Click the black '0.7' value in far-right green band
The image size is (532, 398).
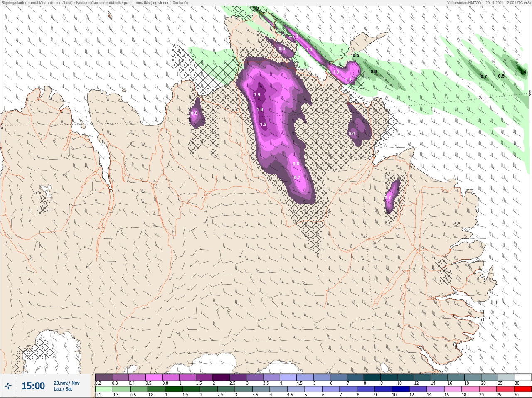pos(484,76)
